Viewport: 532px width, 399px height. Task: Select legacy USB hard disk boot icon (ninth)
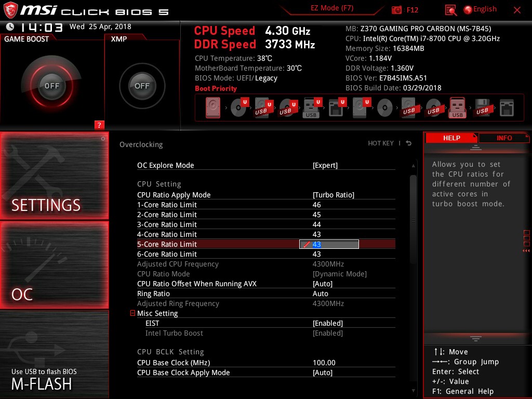click(x=409, y=108)
